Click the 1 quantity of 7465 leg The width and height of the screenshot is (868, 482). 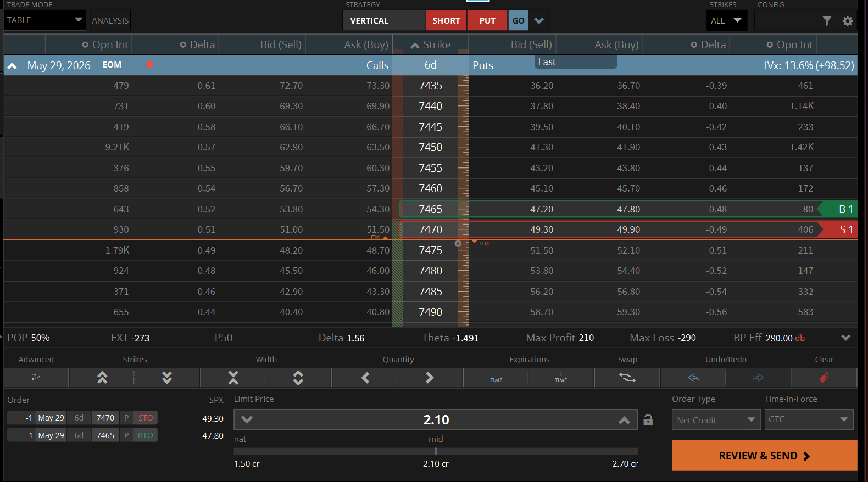click(x=21, y=435)
